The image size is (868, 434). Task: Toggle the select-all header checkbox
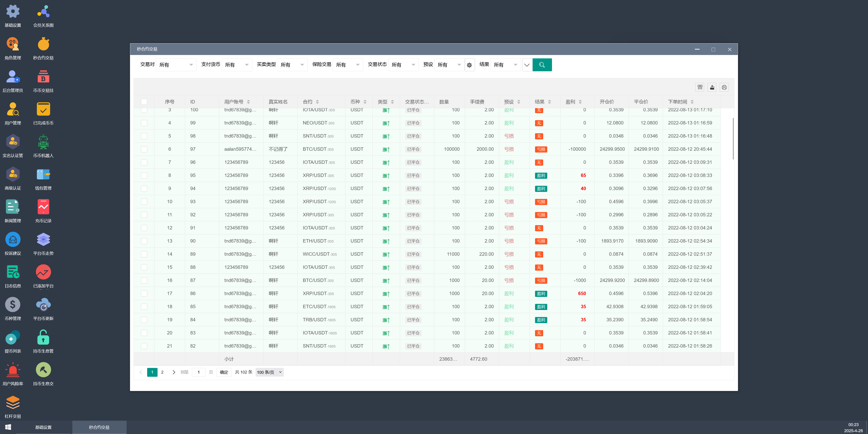coord(144,102)
